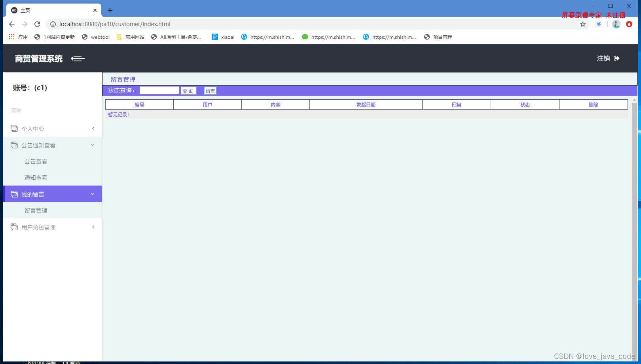
Task: Click the logout arrow icon beside 注销
Action: (616, 58)
